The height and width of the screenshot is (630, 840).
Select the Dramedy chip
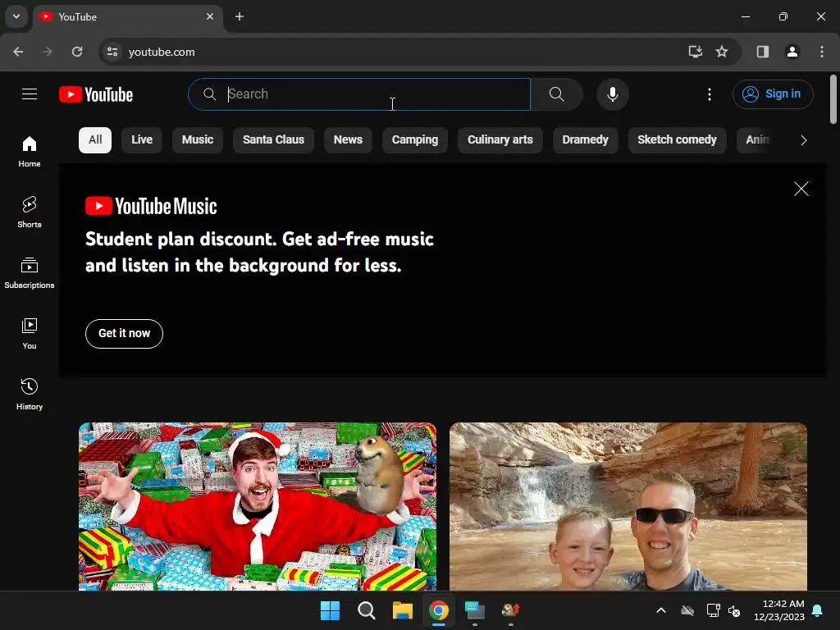click(585, 140)
